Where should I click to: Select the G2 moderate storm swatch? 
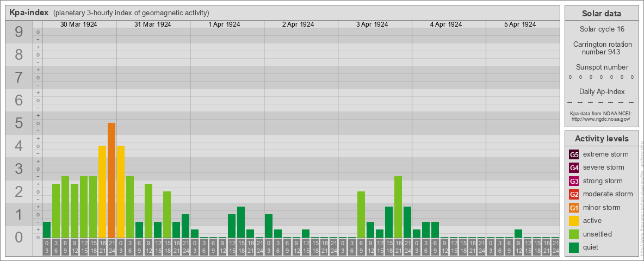tap(574, 194)
